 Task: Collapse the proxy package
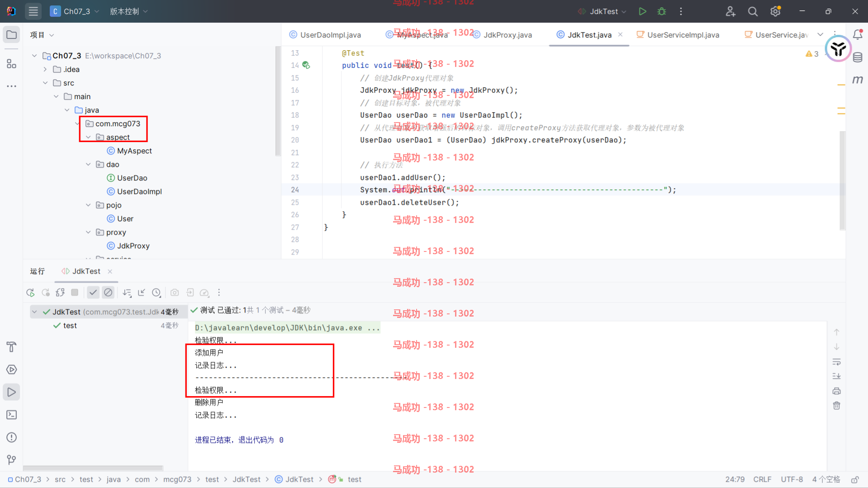(88, 232)
